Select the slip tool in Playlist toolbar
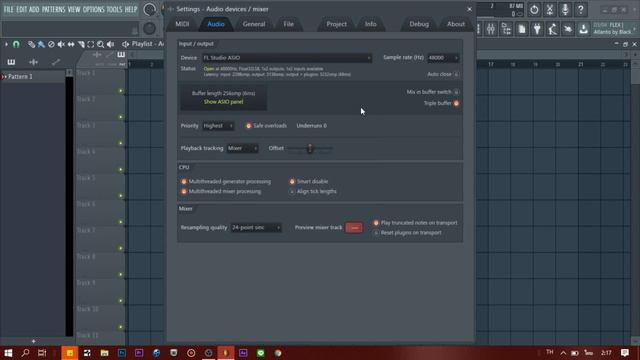640x360 pixels. pos(71,44)
